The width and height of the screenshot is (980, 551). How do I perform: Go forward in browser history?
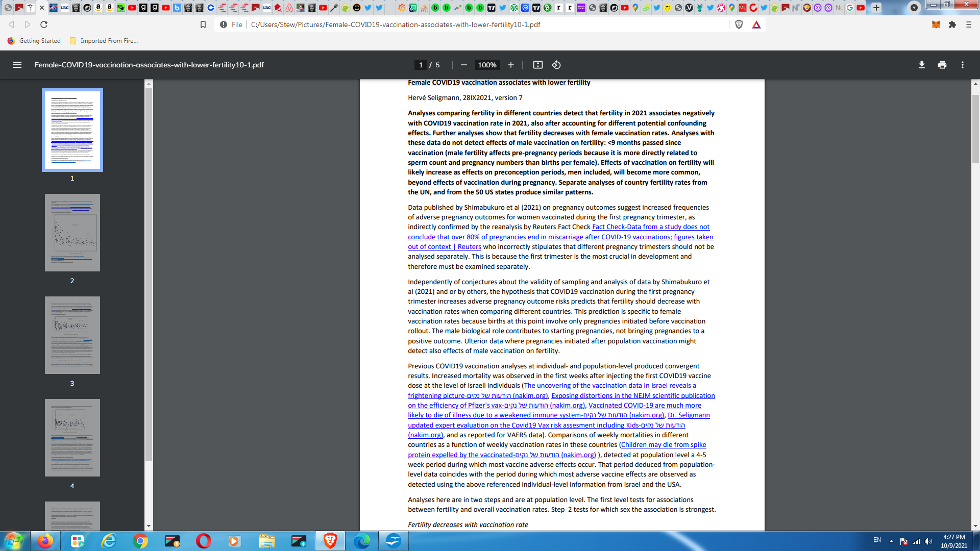point(28,24)
